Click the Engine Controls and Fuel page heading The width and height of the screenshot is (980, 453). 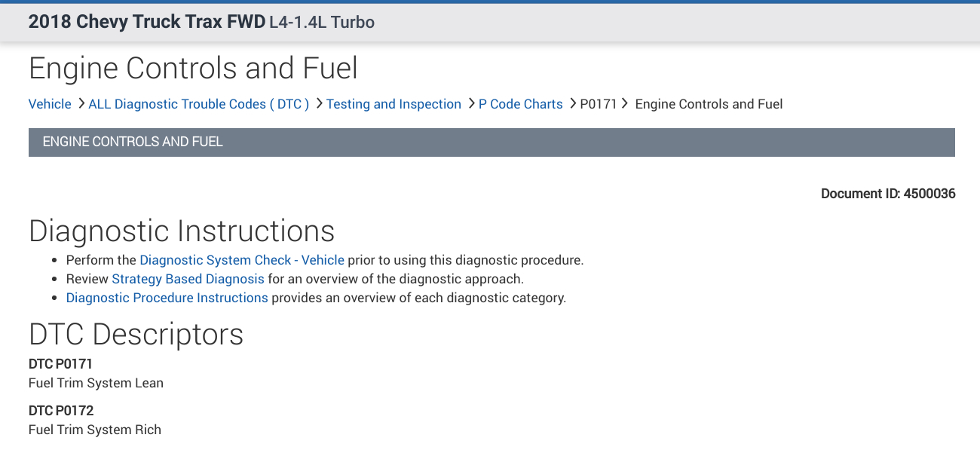193,69
